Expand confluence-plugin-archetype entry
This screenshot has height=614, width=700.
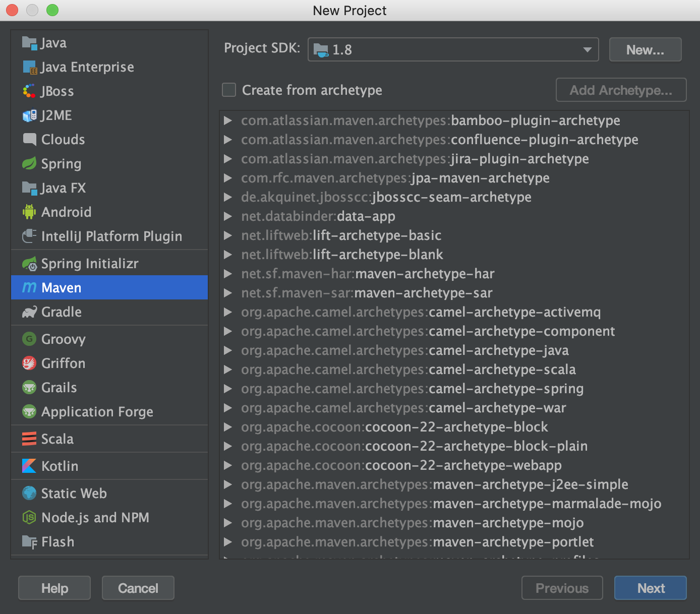[x=228, y=140]
